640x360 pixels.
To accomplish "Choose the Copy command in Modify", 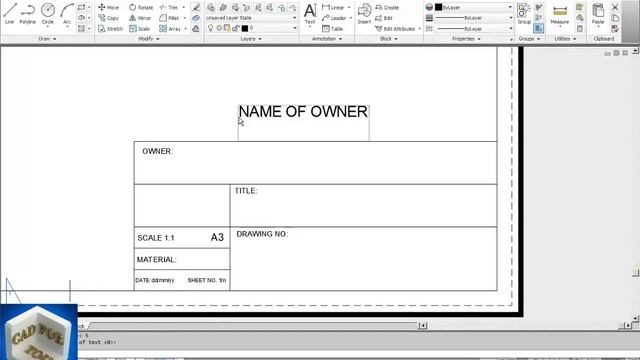I will pyautogui.click(x=109, y=18).
